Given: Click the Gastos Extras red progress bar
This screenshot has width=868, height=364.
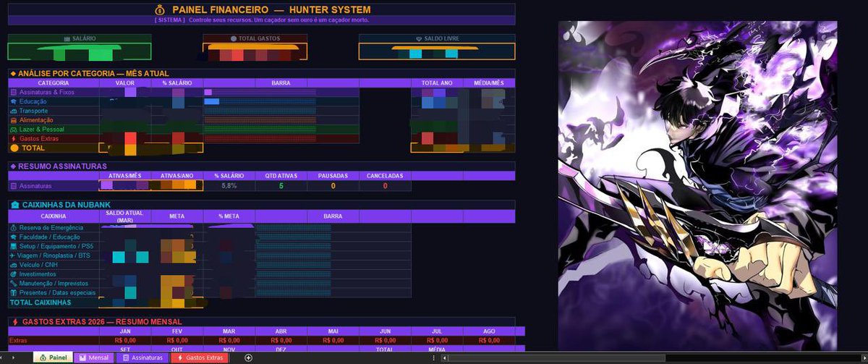Looking at the screenshot, I should tap(260, 138).
